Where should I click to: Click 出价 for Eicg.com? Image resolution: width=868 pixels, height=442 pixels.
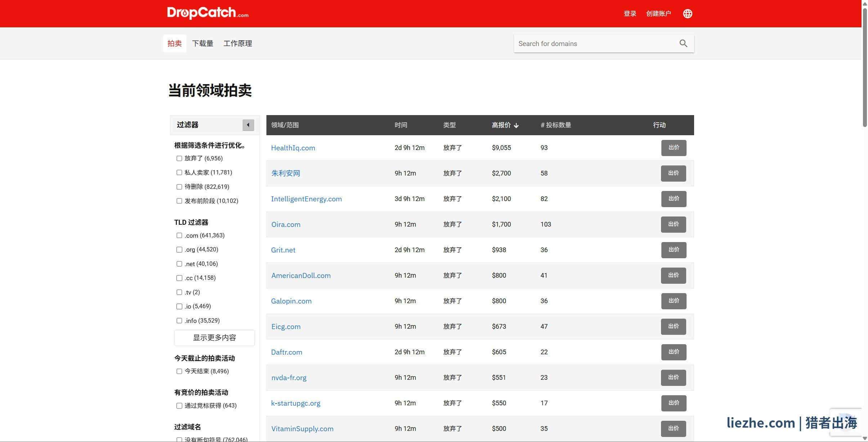(674, 327)
